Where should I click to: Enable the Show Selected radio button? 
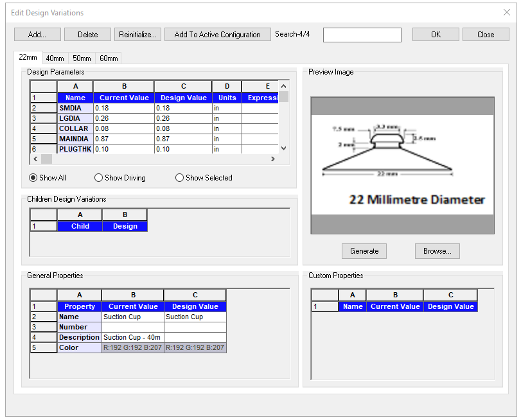[x=180, y=178]
